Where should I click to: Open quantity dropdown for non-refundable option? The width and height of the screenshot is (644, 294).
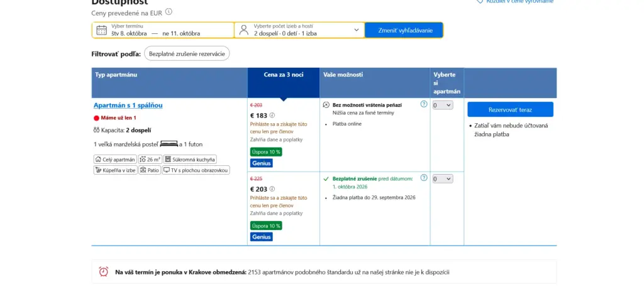pyautogui.click(x=442, y=106)
